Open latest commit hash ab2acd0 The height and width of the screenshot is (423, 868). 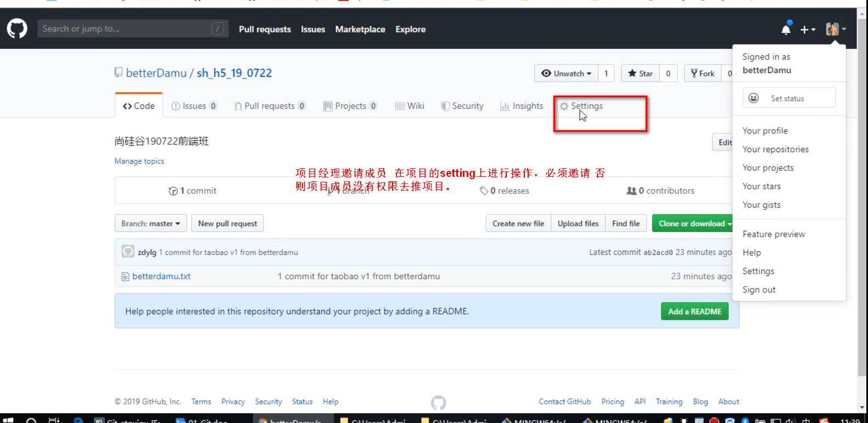658,252
